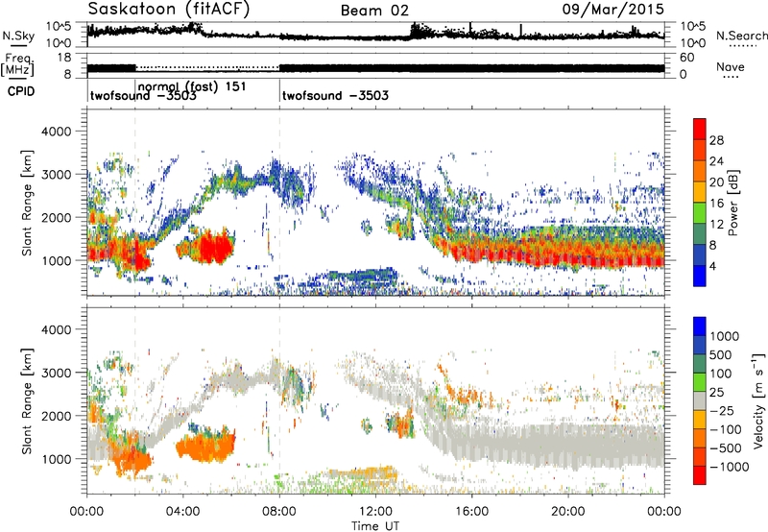Click the '4000' tick of the power panel
Screen dimensions: 768x532
(x=56, y=132)
